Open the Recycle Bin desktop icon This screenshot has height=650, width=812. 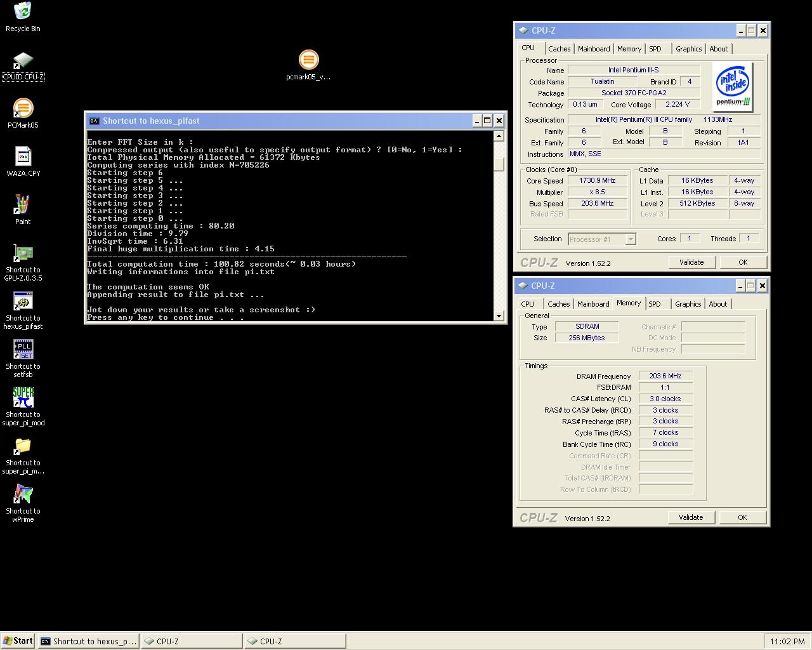[x=23, y=11]
